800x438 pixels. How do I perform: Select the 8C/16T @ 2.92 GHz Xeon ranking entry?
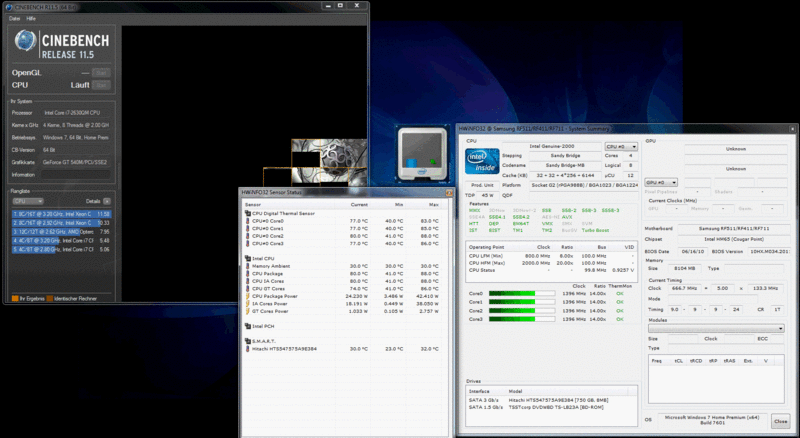point(61,223)
